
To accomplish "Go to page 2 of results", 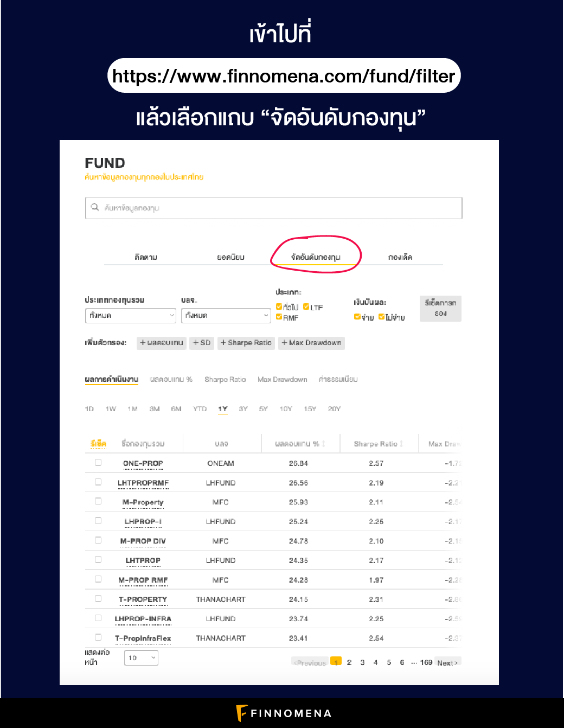I will [x=349, y=662].
